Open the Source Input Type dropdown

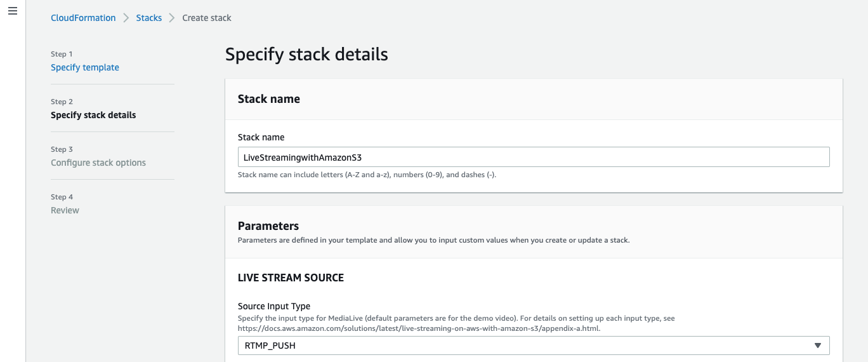(534, 345)
